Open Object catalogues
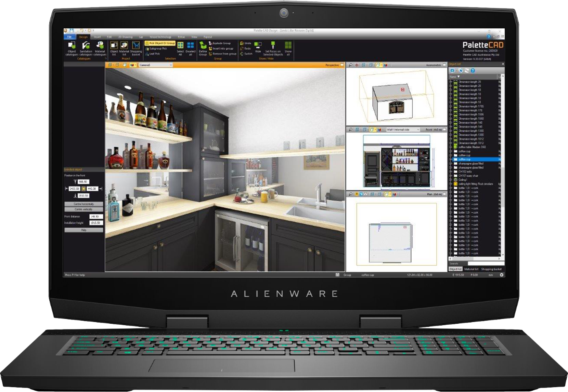Image resolution: width=568 pixels, height=392 pixels. tap(72, 49)
